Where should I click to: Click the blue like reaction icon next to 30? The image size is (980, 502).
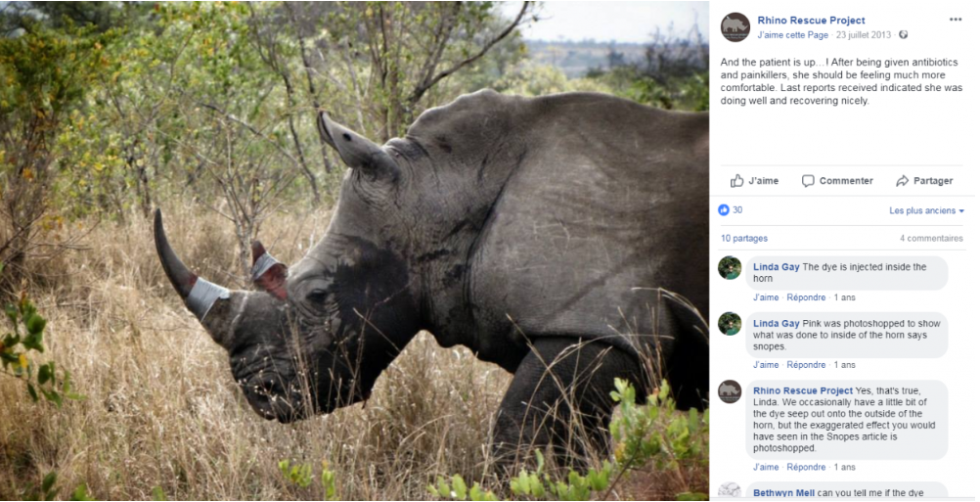click(725, 210)
